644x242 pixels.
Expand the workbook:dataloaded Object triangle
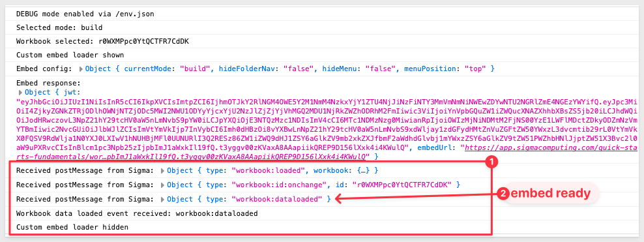(163, 199)
